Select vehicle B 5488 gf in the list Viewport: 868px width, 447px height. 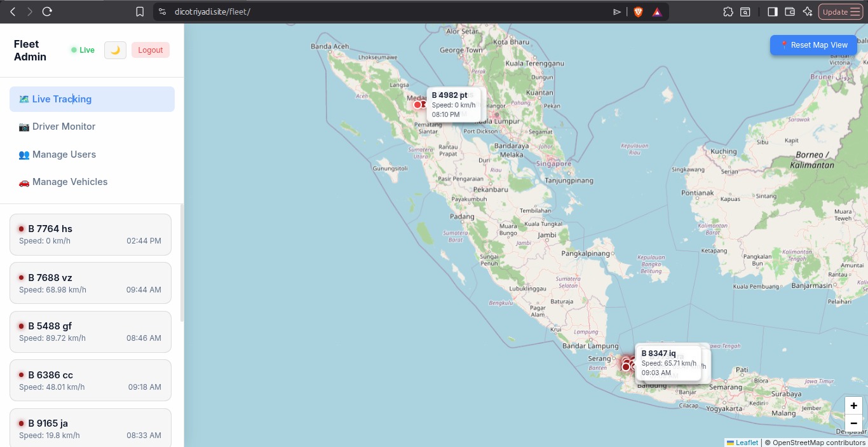[90, 332]
